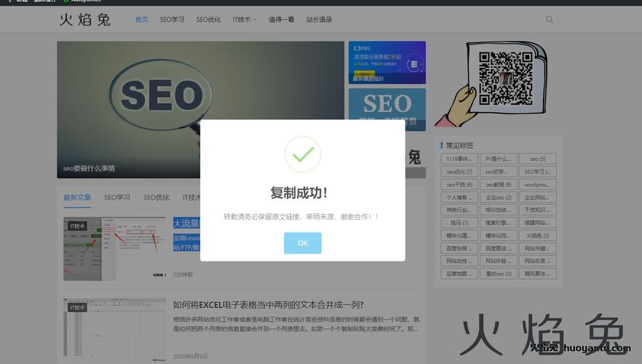Click tag seo优化 (7)
The width and height of the screenshot is (642, 364).
point(459,172)
